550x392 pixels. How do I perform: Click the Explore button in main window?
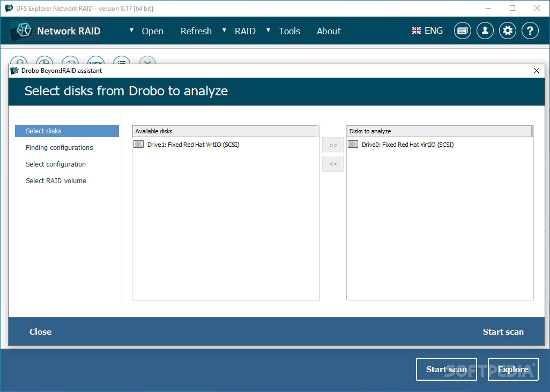[513, 369]
